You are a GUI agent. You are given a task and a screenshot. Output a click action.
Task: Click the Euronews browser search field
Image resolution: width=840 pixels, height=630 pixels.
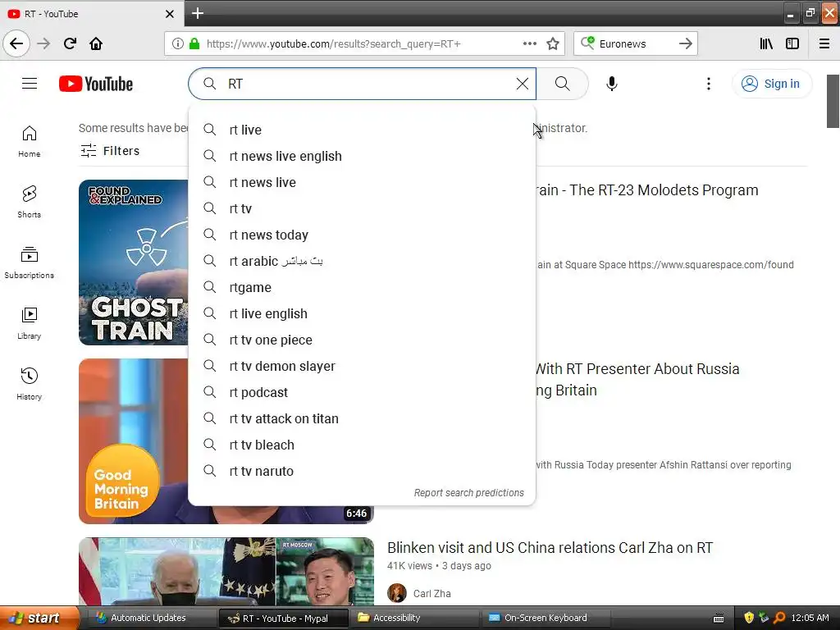point(636,44)
